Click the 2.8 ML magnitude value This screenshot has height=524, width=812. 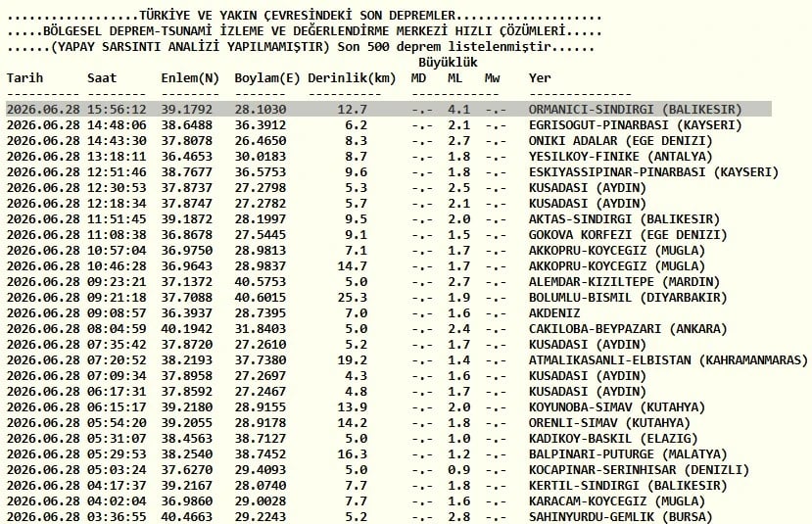click(x=458, y=517)
